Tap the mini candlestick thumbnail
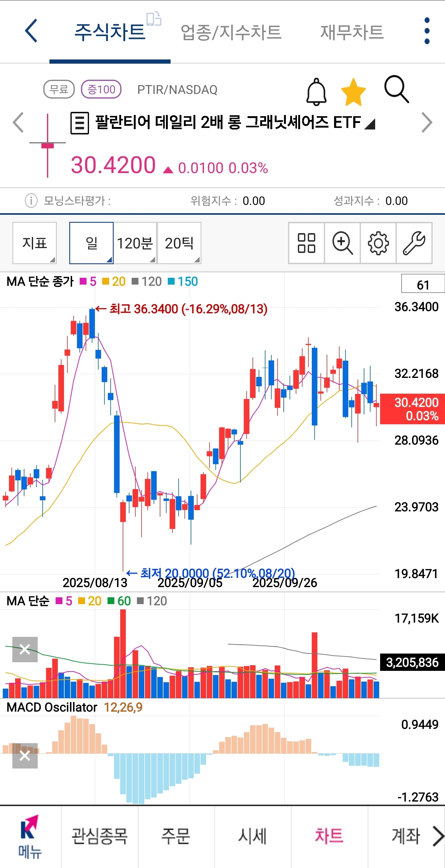The width and height of the screenshot is (445, 868). (x=48, y=145)
